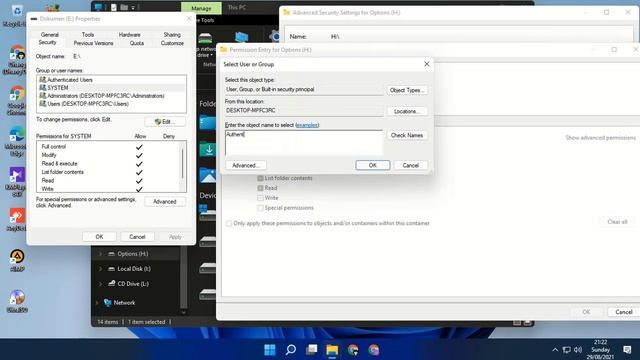This screenshot has width=640, height=360.
Task: Switch to the Customize tab
Action: 172,43
